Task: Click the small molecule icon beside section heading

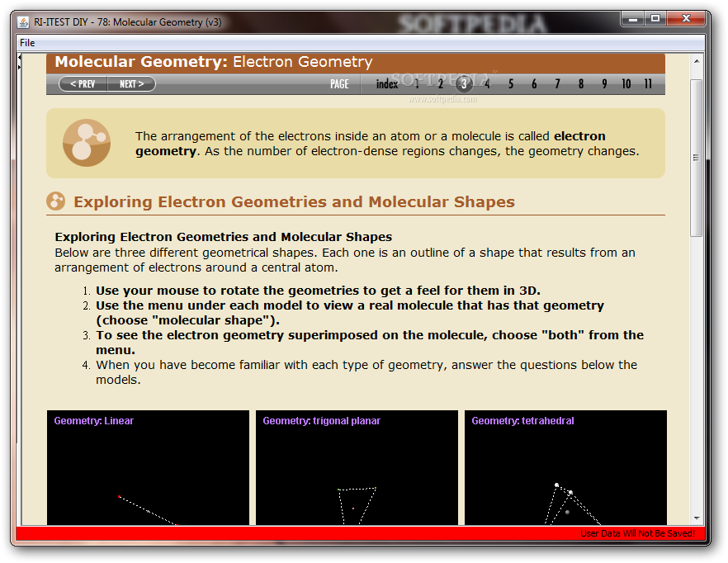Action: coord(56,201)
